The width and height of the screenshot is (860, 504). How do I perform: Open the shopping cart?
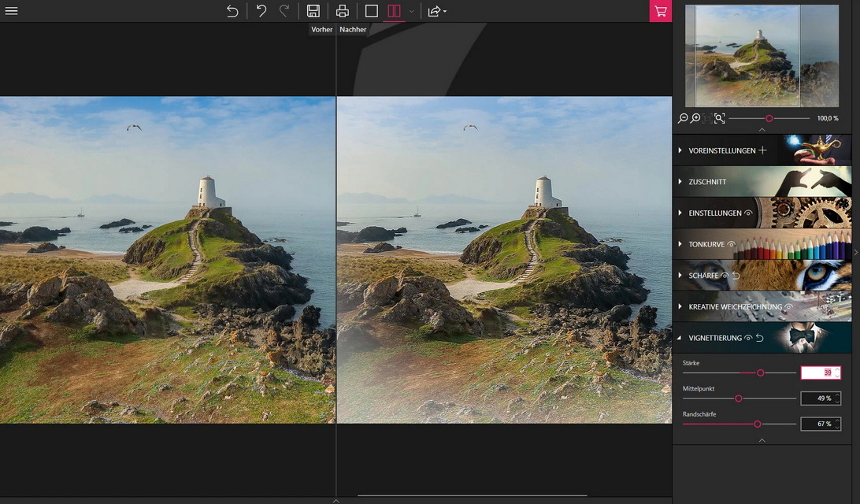tap(660, 11)
